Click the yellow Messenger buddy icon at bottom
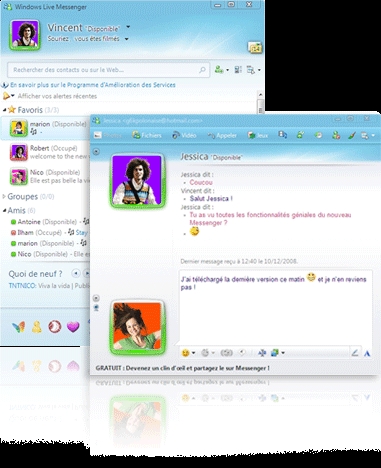Screen dimensions: 381x468 click(x=37, y=327)
